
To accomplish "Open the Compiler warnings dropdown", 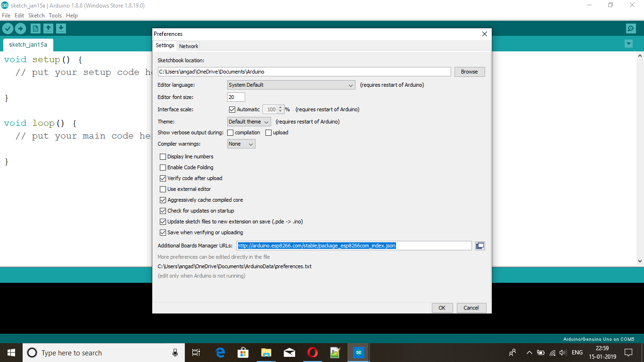I will click(x=241, y=144).
